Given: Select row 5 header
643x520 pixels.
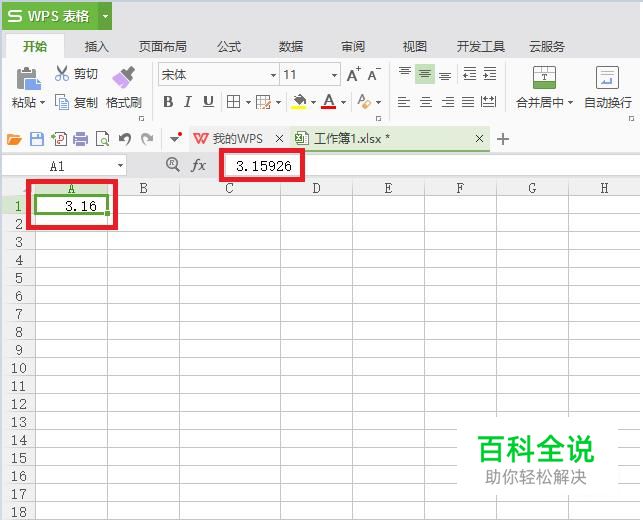Looking at the screenshot, I should point(19,278).
